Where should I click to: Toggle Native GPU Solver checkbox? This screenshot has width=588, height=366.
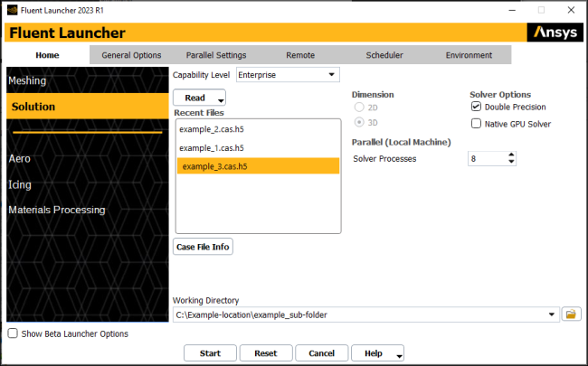click(x=476, y=124)
